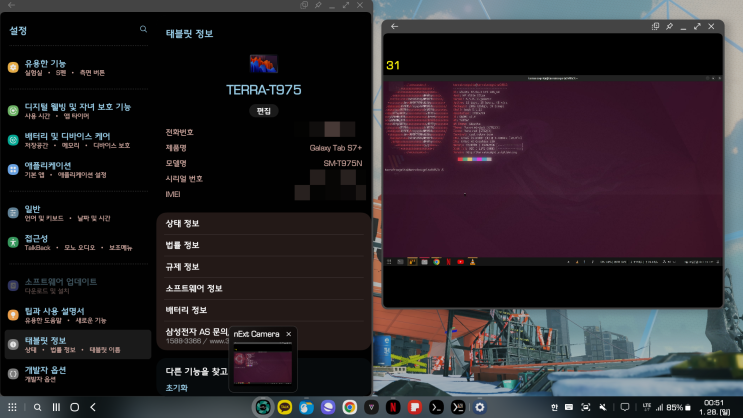Open the battery 85% status indicator
The width and height of the screenshot is (743, 418).
tap(678, 408)
